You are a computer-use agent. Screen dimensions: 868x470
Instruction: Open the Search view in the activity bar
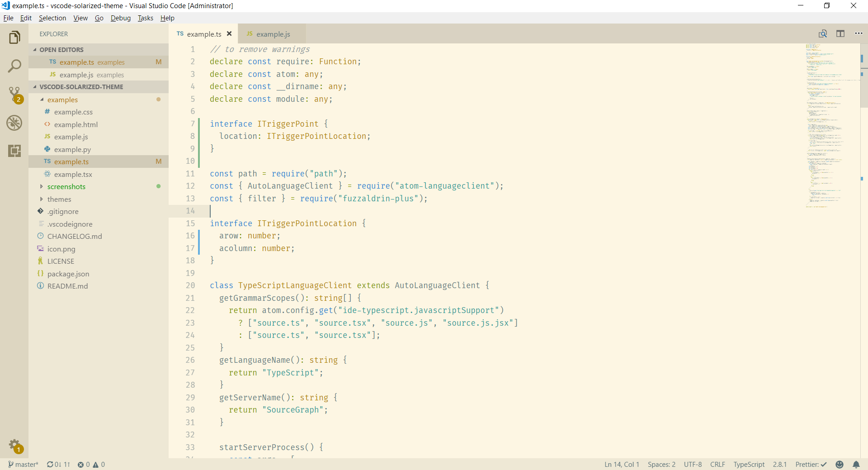tap(15, 66)
